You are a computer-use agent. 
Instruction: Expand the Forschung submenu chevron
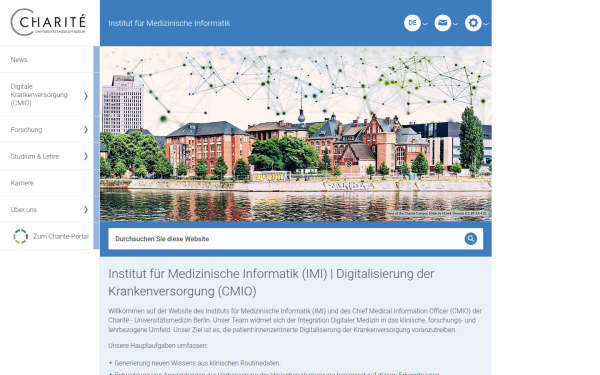(x=86, y=130)
